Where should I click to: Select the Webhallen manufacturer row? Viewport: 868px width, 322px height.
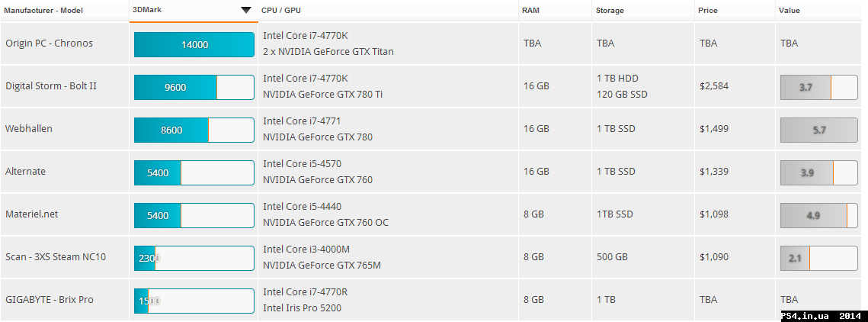tap(29, 129)
